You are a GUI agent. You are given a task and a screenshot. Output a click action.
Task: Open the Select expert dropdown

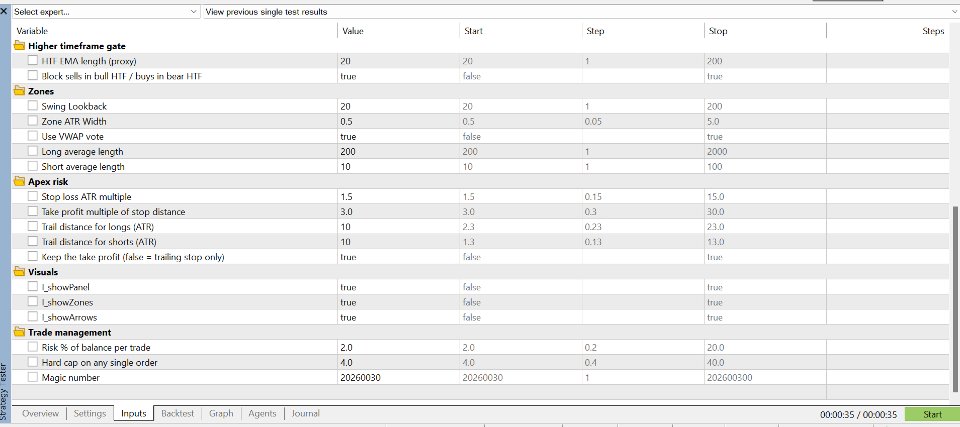(x=106, y=12)
